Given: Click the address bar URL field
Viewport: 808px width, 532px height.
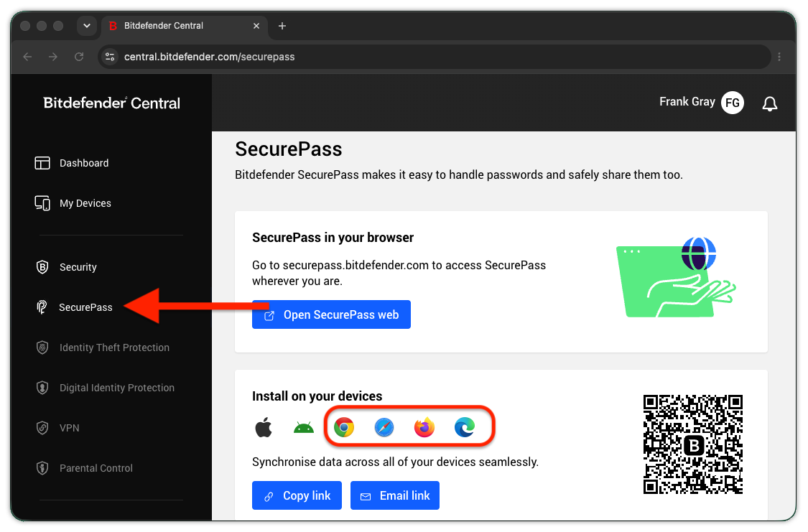Looking at the screenshot, I should (x=434, y=57).
